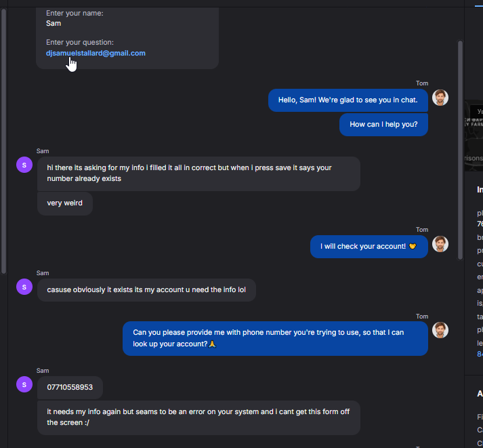Click the 'I will check your account!' bubble
This screenshot has height=448, width=483.
[x=369, y=247]
